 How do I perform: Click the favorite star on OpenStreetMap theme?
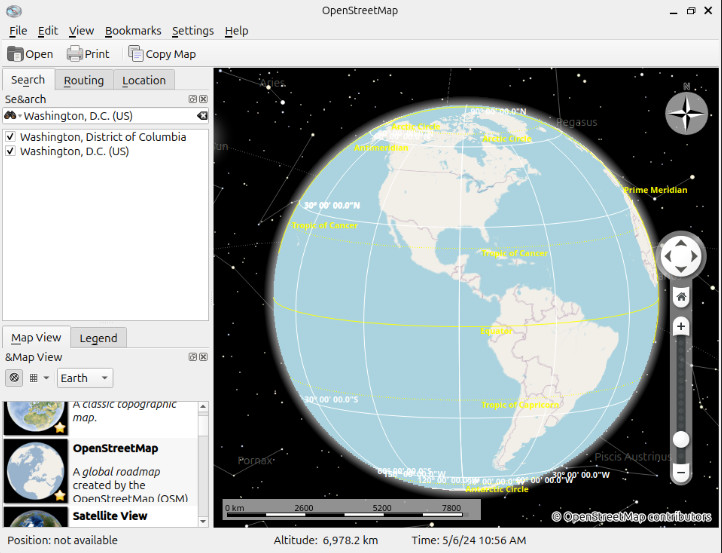(59, 495)
